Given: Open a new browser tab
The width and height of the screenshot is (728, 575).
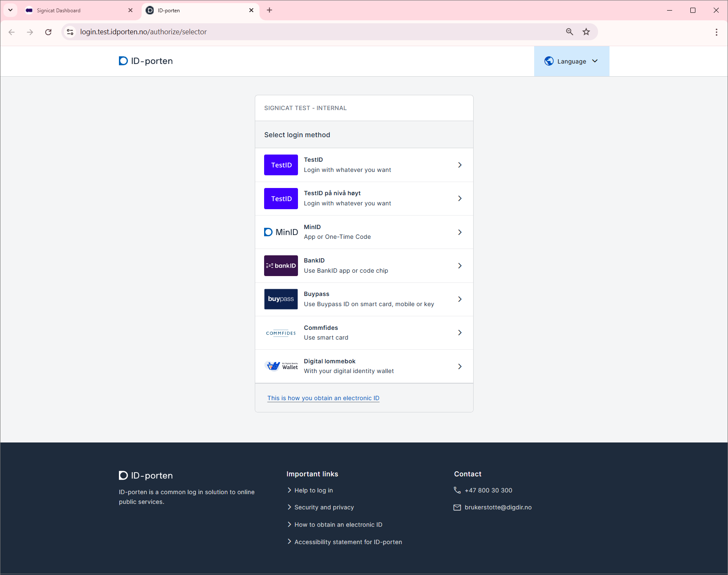Looking at the screenshot, I should (x=270, y=10).
